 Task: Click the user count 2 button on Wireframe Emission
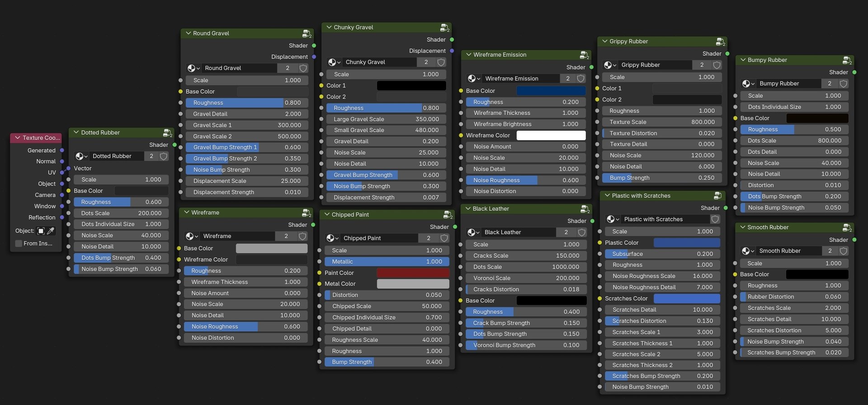click(x=568, y=79)
